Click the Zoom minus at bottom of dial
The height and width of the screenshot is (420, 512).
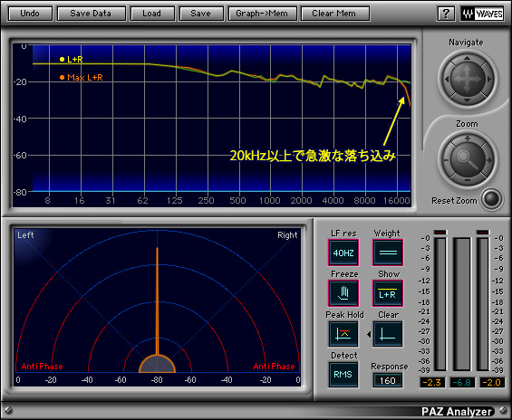coord(468,180)
